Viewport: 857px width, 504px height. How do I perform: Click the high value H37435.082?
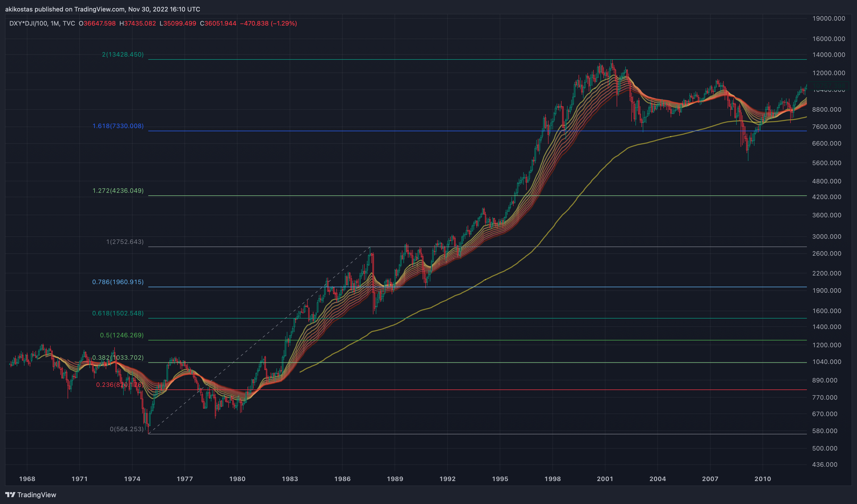point(138,23)
